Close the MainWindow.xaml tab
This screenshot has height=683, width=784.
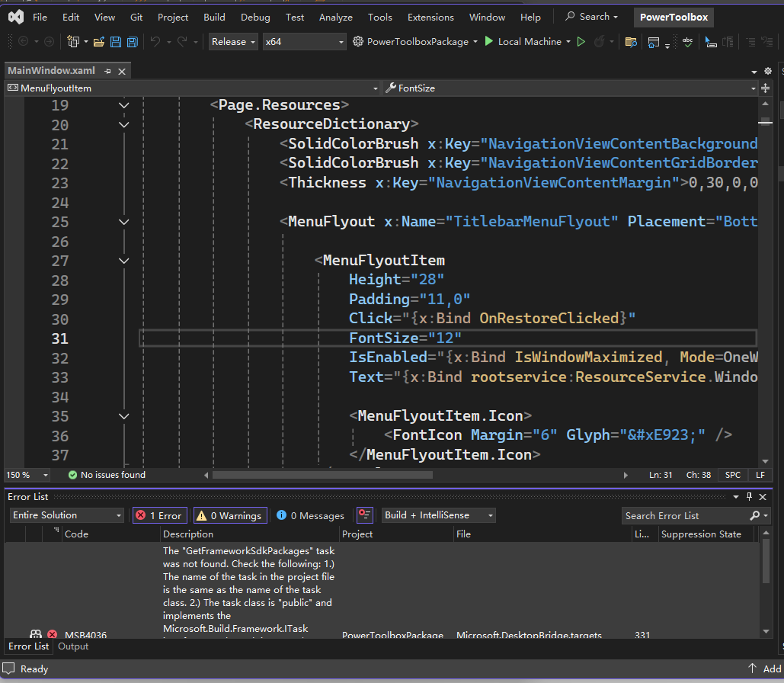(121, 71)
